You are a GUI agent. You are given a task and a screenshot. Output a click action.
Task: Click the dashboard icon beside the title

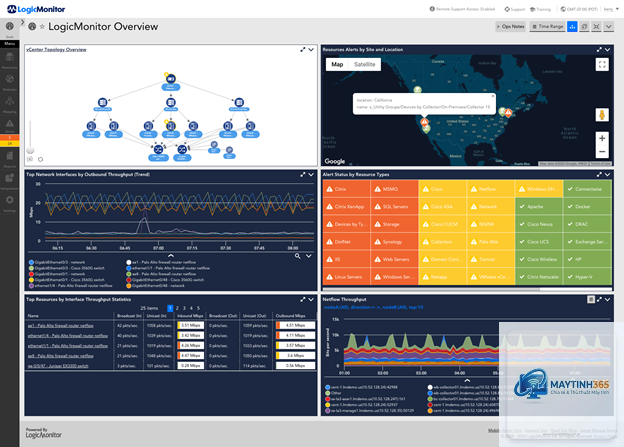32,27
